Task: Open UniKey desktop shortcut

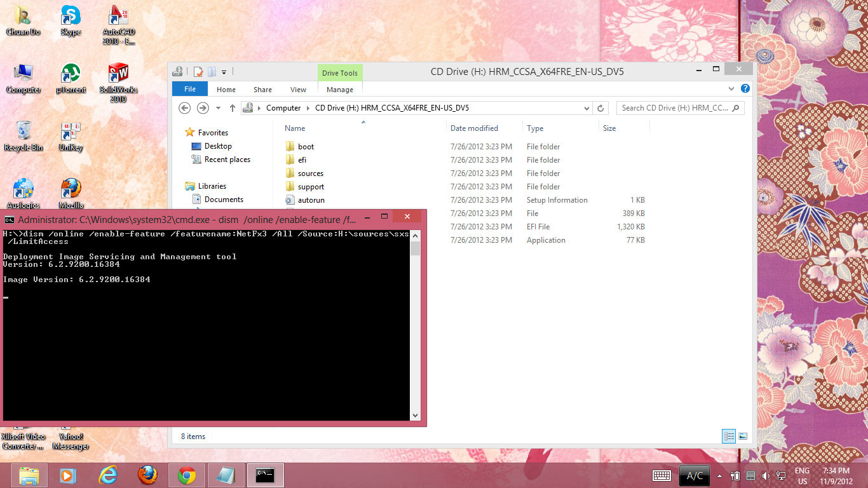Action: pos(71,136)
